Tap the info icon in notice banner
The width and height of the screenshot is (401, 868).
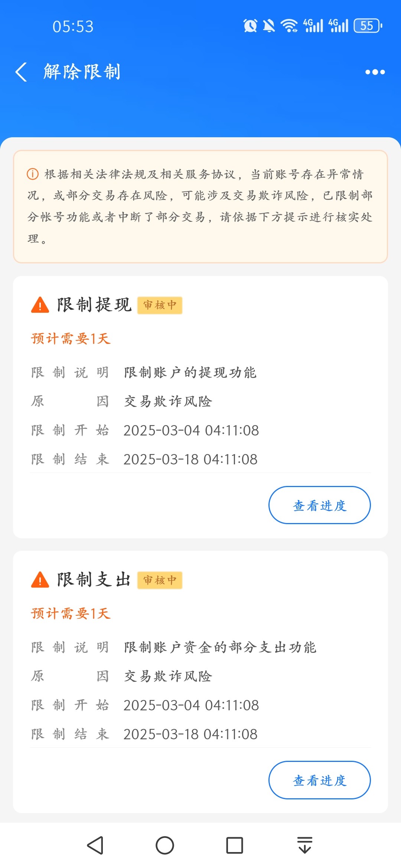tap(33, 174)
